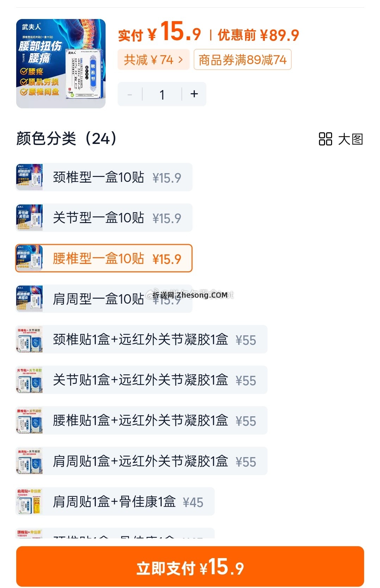Screen dimensions: 380x588
Task: Open the 商品券满89减74 coupon tag
Action: (x=243, y=59)
